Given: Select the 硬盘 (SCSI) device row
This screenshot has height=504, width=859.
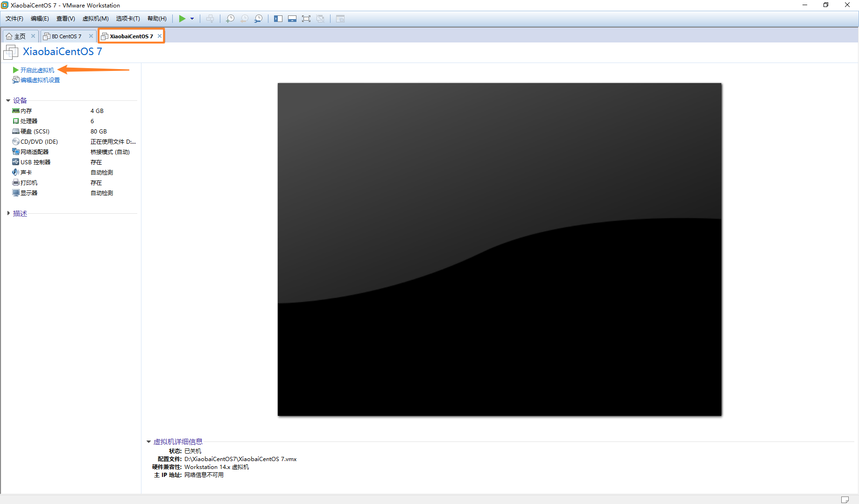Looking at the screenshot, I should point(74,132).
